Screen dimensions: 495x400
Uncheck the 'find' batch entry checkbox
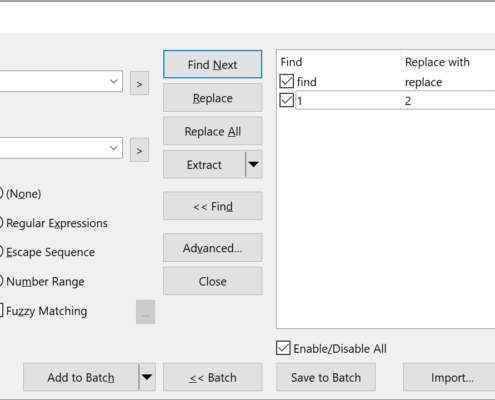point(287,81)
